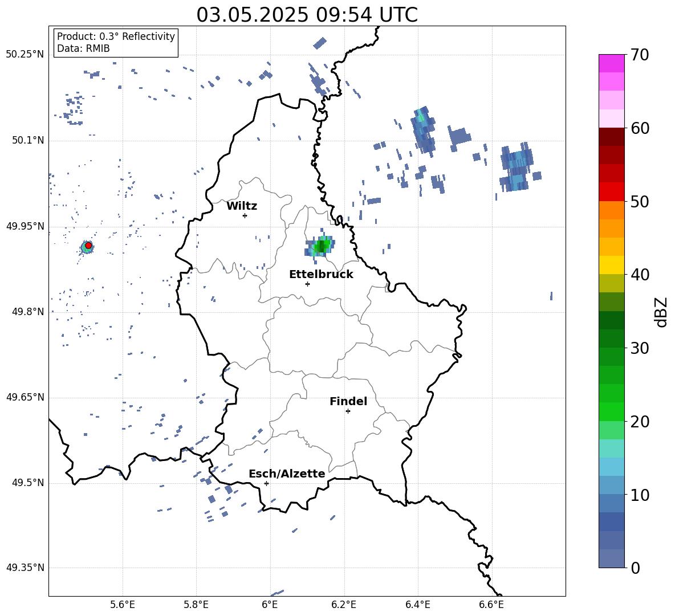This screenshot has width=675, height=616.
Task: Click the 'Data: RMIB' legend line
Action: tap(83, 48)
